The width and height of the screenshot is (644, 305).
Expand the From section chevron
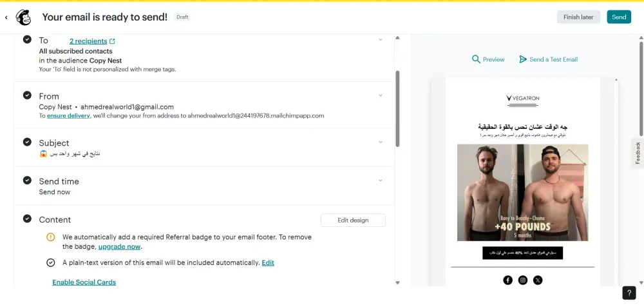(381, 95)
